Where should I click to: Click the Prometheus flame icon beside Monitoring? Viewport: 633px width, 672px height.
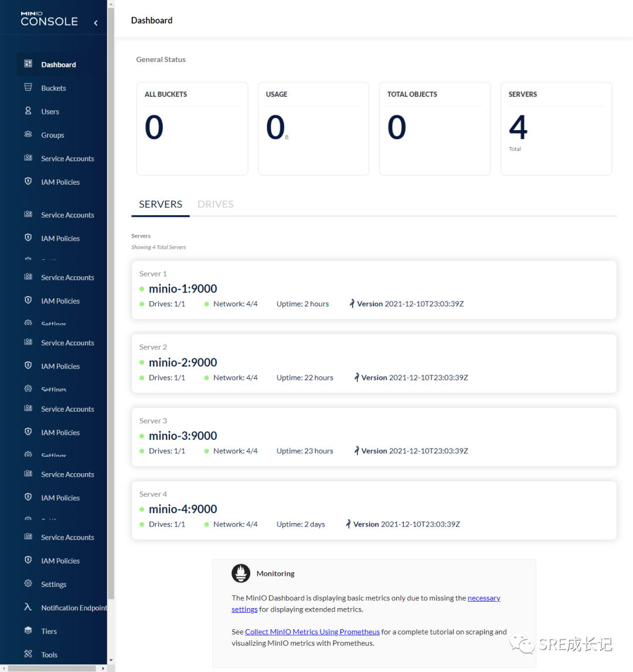coord(241,573)
